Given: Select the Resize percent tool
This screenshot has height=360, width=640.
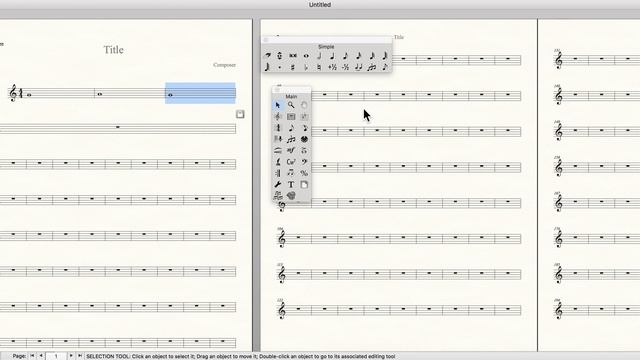Looking at the screenshot, I should point(304,173).
